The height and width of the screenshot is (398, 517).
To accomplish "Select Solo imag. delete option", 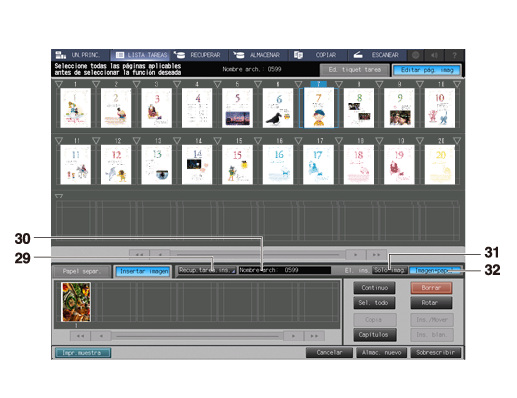I will pyautogui.click(x=390, y=270).
